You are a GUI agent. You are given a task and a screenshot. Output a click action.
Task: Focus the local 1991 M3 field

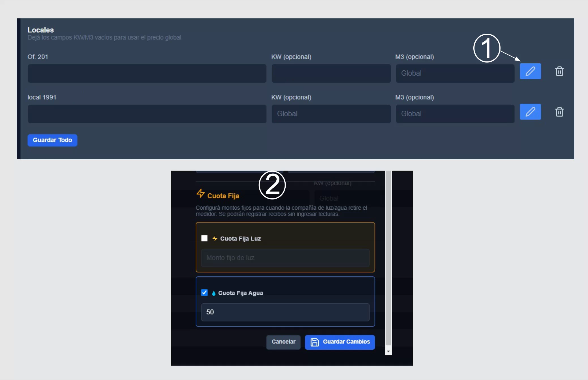[455, 114]
